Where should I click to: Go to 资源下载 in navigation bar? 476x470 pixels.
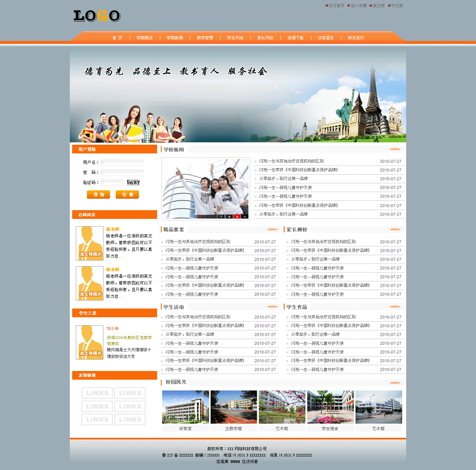pos(295,38)
